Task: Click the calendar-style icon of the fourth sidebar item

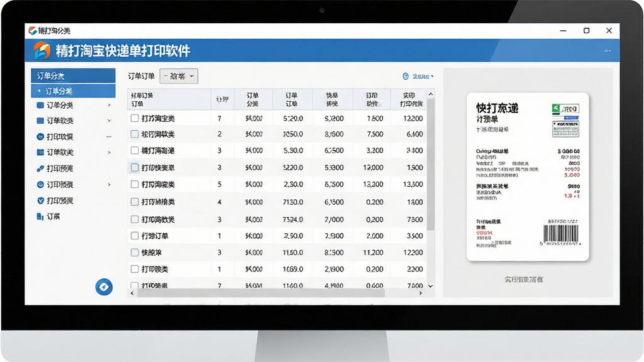Action: click(x=40, y=152)
